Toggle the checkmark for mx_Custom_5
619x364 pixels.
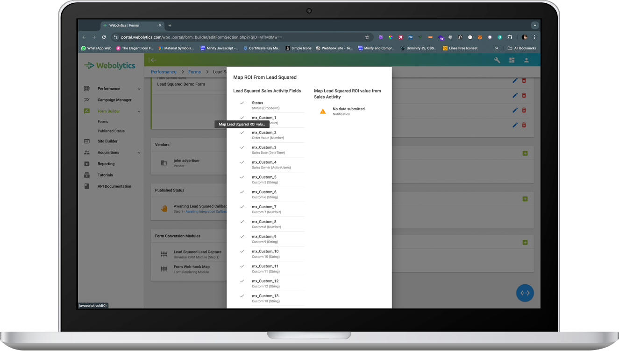coord(242,177)
